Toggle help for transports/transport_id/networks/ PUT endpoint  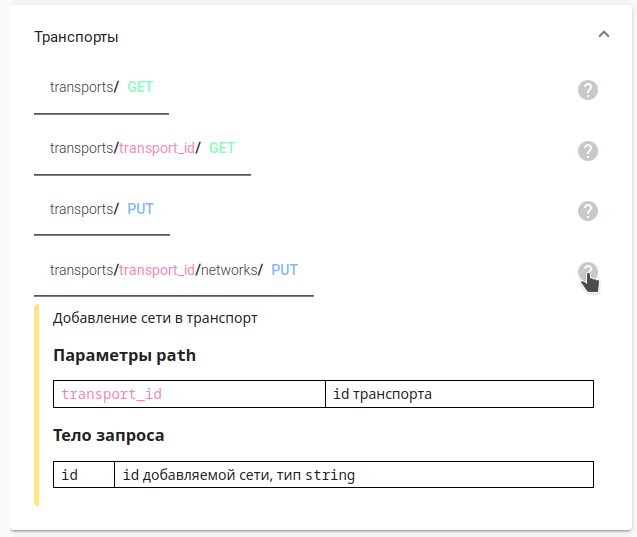click(x=588, y=271)
